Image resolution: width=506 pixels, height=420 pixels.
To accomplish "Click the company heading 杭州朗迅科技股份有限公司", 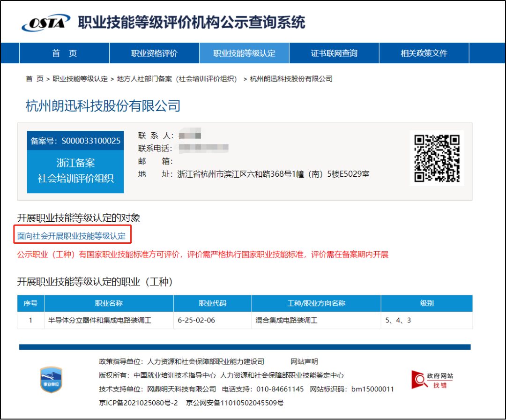I will pos(103,106).
